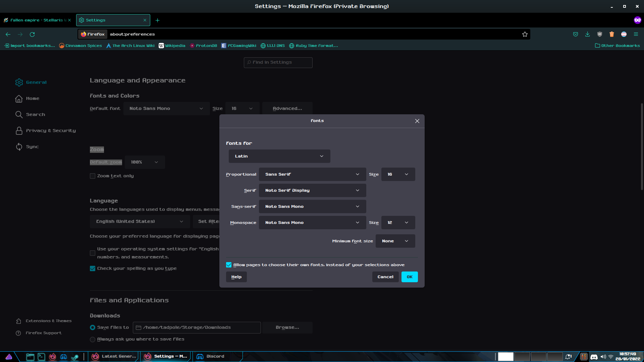This screenshot has width=644, height=362.
Task: Open the Firefox Support link
Action: click(x=39, y=333)
